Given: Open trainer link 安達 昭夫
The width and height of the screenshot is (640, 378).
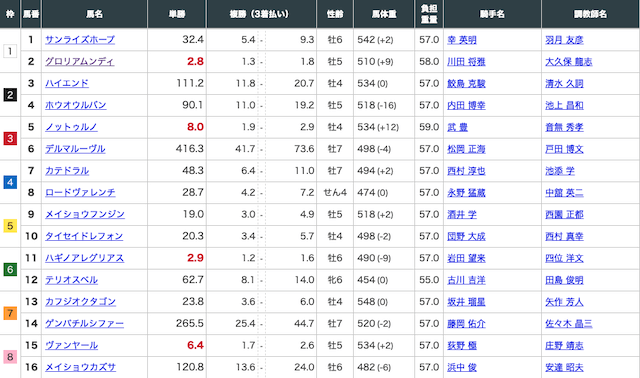Looking at the screenshot, I should (564, 367).
